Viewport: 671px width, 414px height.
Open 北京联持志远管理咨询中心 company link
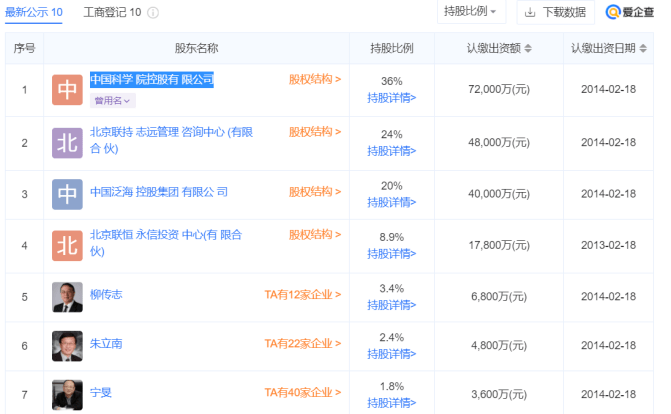171,140
